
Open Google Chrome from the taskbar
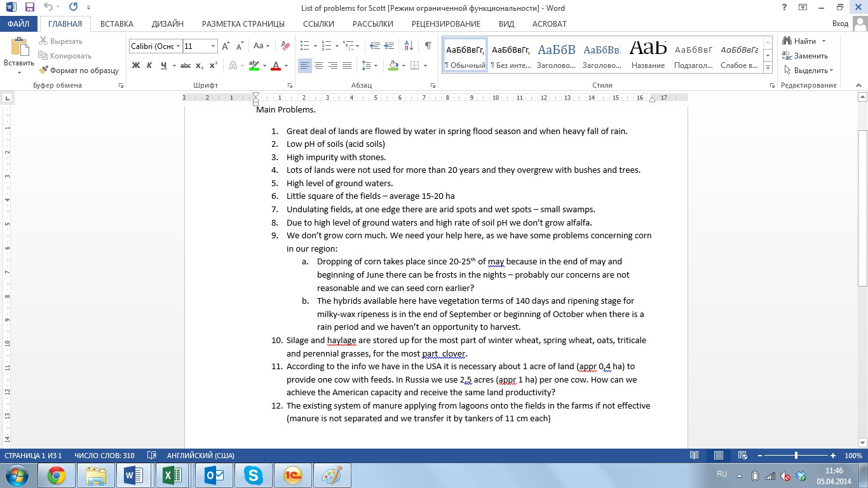[x=57, y=475]
